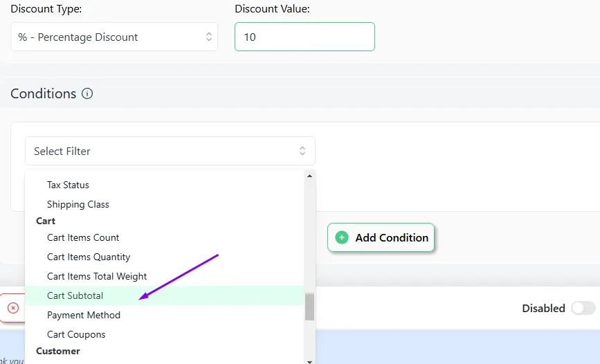Image resolution: width=600 pixels, height=364 pixels.
Task: Open the Discount Type dropdown
Action: [x=114, y=37]
